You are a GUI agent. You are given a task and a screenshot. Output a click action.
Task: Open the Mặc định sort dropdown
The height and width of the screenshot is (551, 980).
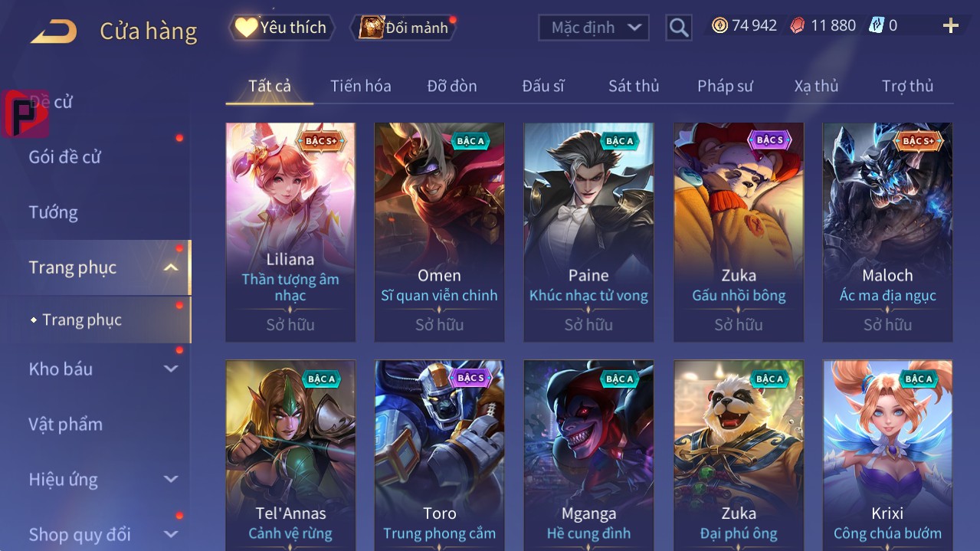[x=594, y=28]
